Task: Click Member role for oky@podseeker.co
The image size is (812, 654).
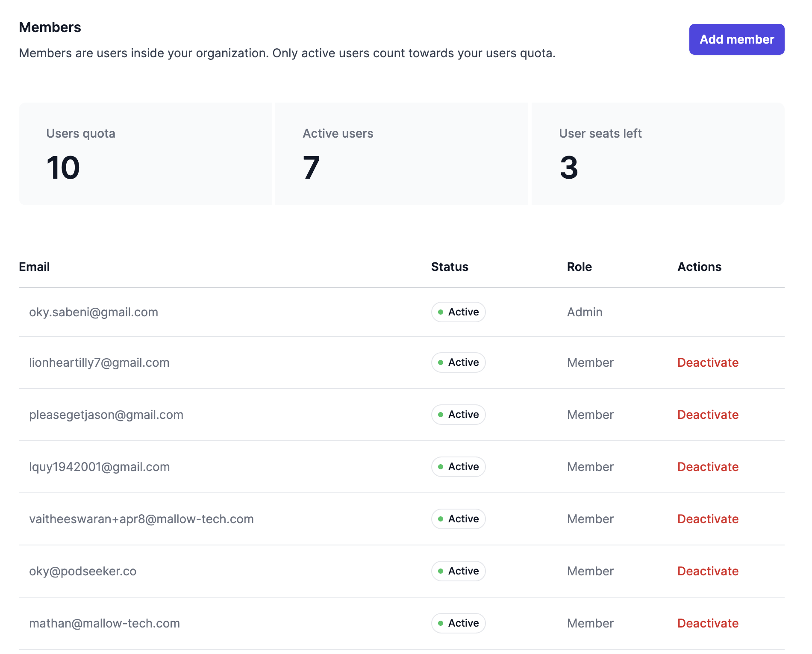Action: (590, 571)
